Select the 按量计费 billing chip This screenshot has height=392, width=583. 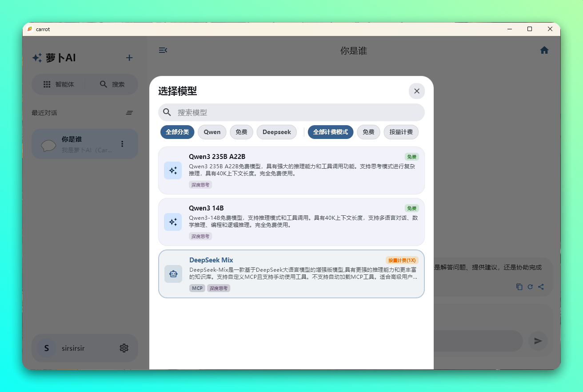(x=401, y=132)
